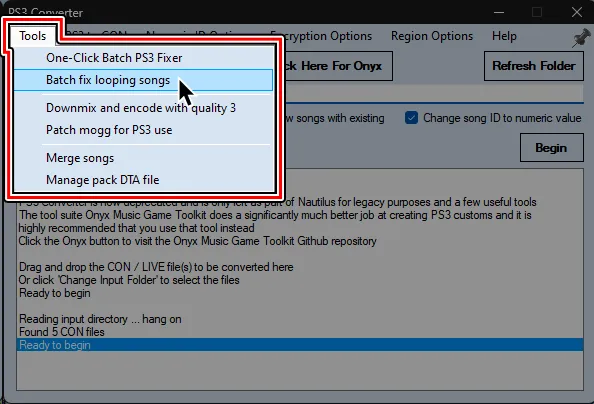Image resolution: width=594 pixels, height=404 pixels.
Task: Click the Refresh Folder button
Action: click(x=534, y=66)
